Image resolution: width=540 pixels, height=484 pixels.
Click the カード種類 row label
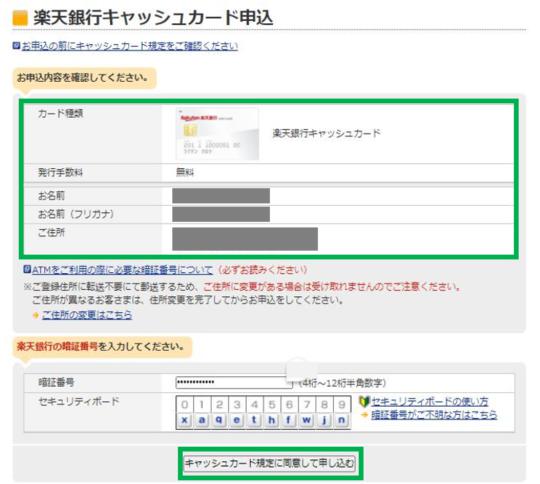pyautogui.click(x=61, y=113)
